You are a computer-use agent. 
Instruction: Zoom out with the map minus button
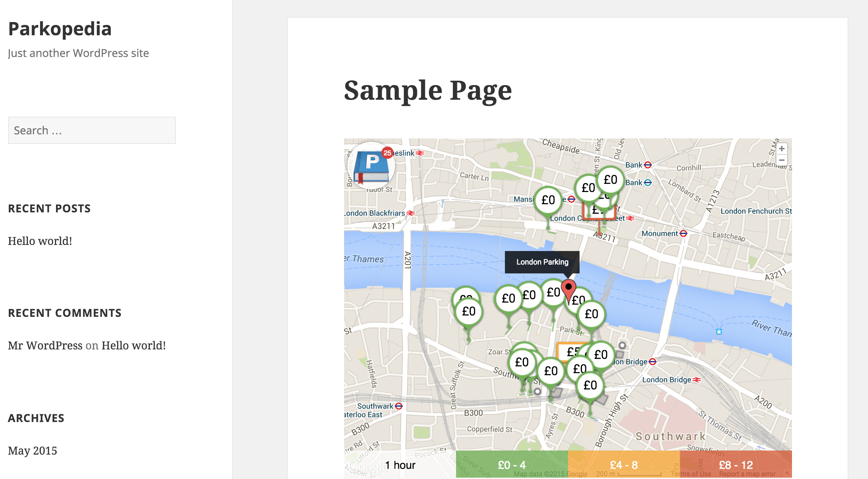[x=782, y=160]
